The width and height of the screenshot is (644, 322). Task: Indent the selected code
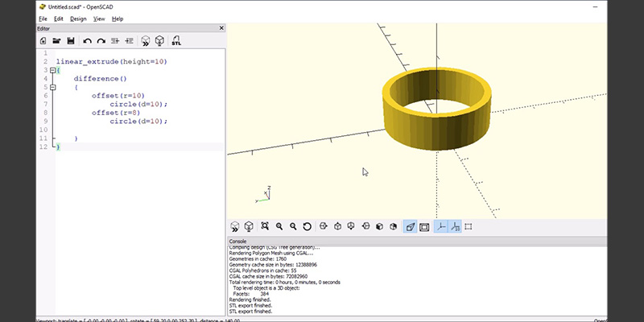[x=129, y=41]
